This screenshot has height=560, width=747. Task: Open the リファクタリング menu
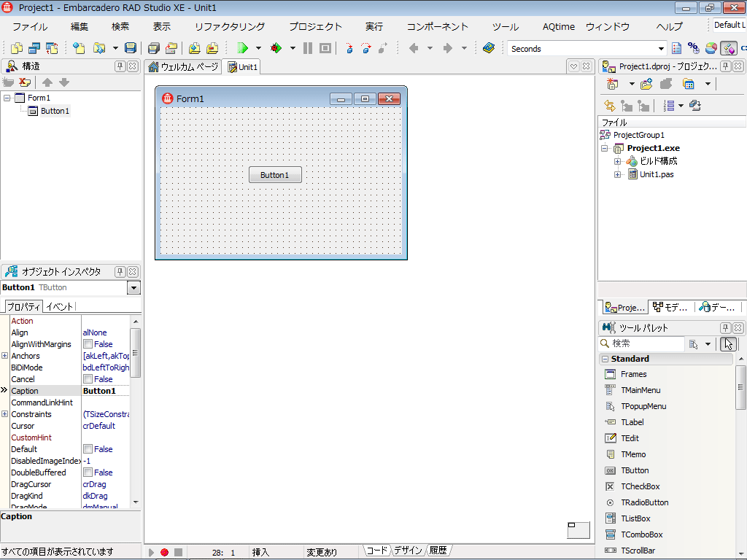230,27
